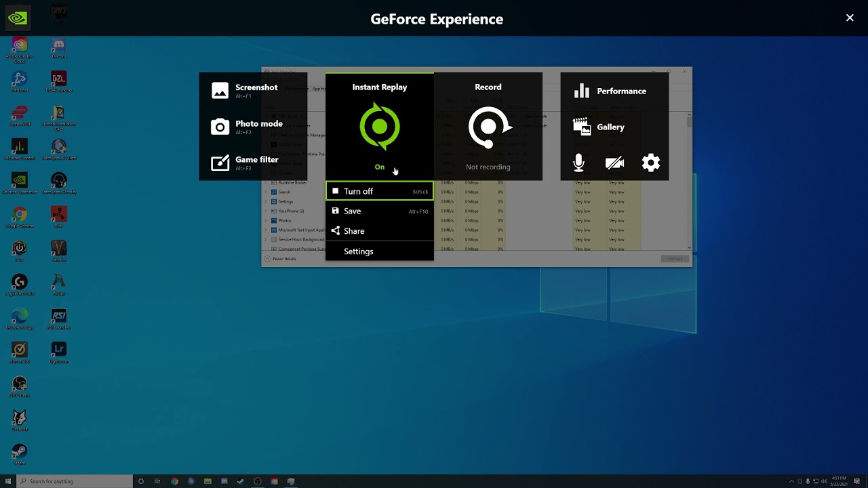This screenshot has height=488, width=868.
Task: Open Chrome from the taskbar
Action: point(174,481)
